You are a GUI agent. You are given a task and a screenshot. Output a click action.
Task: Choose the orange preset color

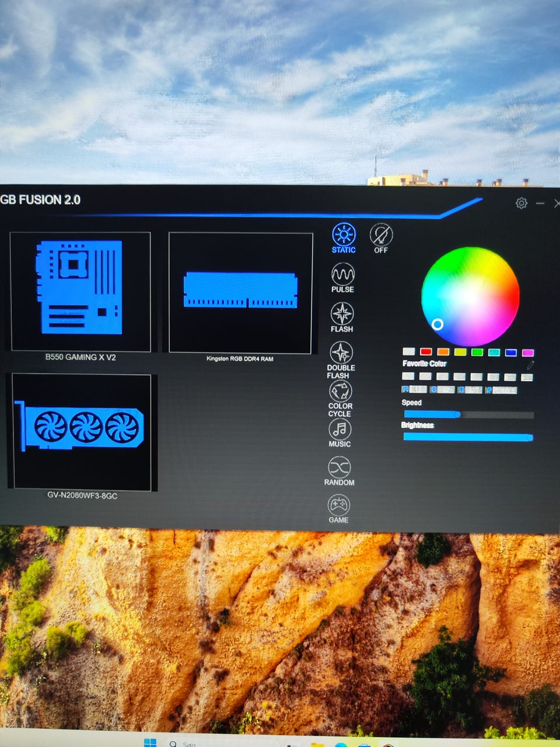coord(443,352)
